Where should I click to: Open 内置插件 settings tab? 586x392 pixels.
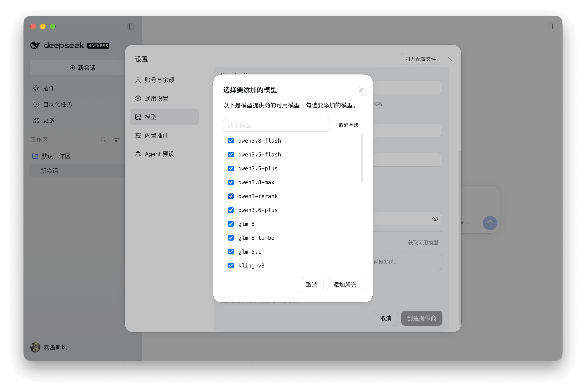click(x=164, y=135)
